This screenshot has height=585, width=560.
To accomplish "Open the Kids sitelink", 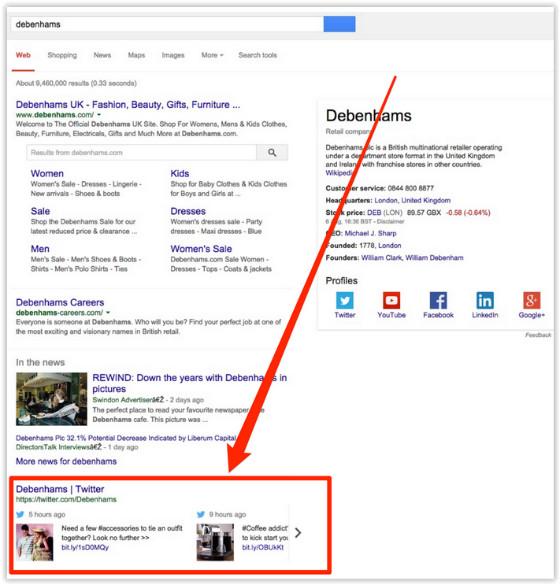I will click(180, 173).
